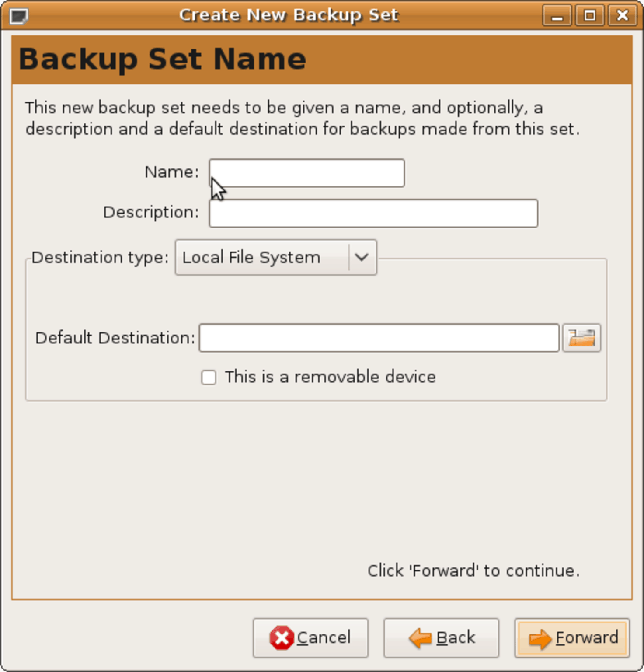Open the window menu icon in title bar

pyautogui.click(x=18, y=16)
